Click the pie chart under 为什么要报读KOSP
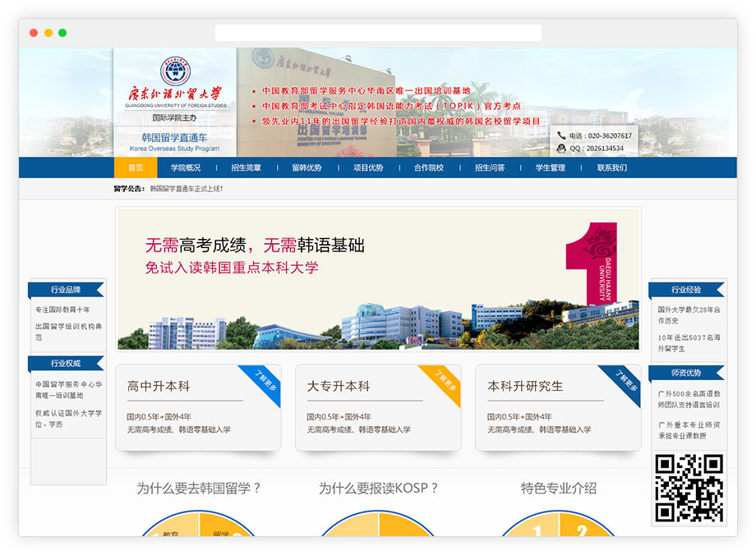The height and width of the screenshot is (555, 756). (379, 523)
